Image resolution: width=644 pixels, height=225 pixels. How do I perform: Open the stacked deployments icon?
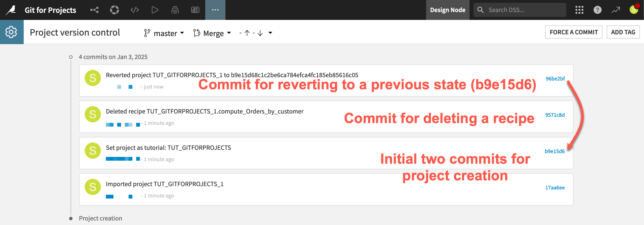click(175, 10)
